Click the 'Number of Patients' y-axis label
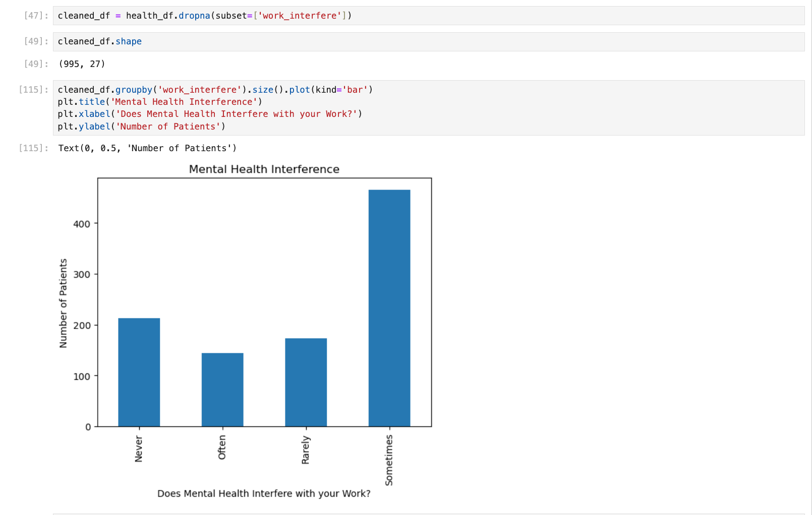Screen dimensions: 812x515 click(x=63, y=303)
